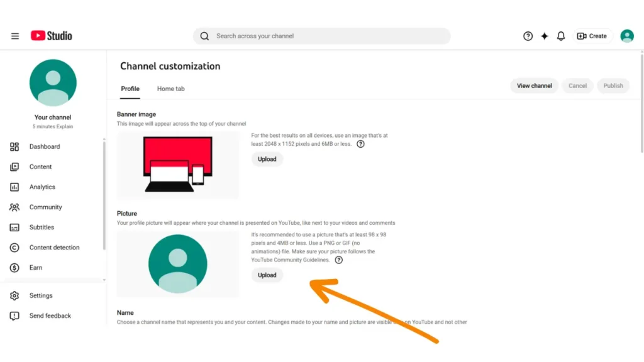Select the Content sidebar icon
The height and width of the screenshot is (362, 644).
coord(40,167)
